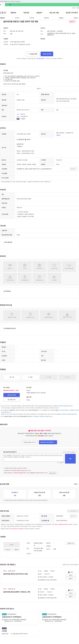79x644 pixels.
Task: Switch to the 근무조건 tab
Action: [17, 18]
